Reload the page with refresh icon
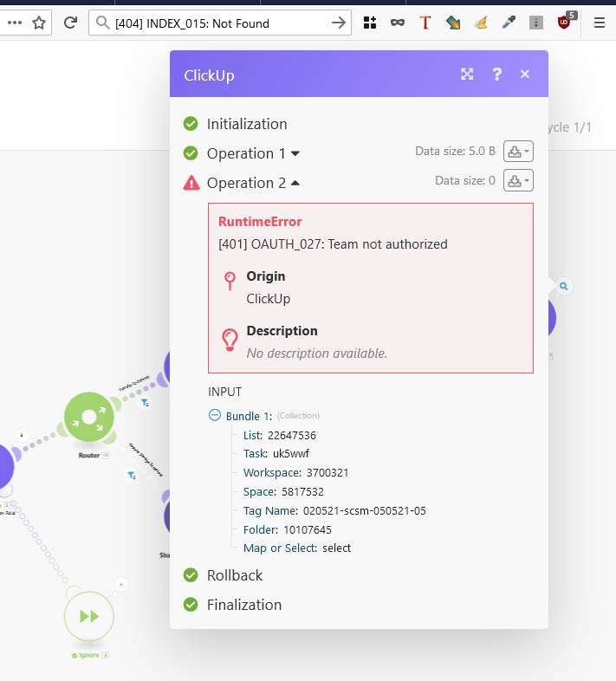Screen dimensions: 616x681 (70, 23)
